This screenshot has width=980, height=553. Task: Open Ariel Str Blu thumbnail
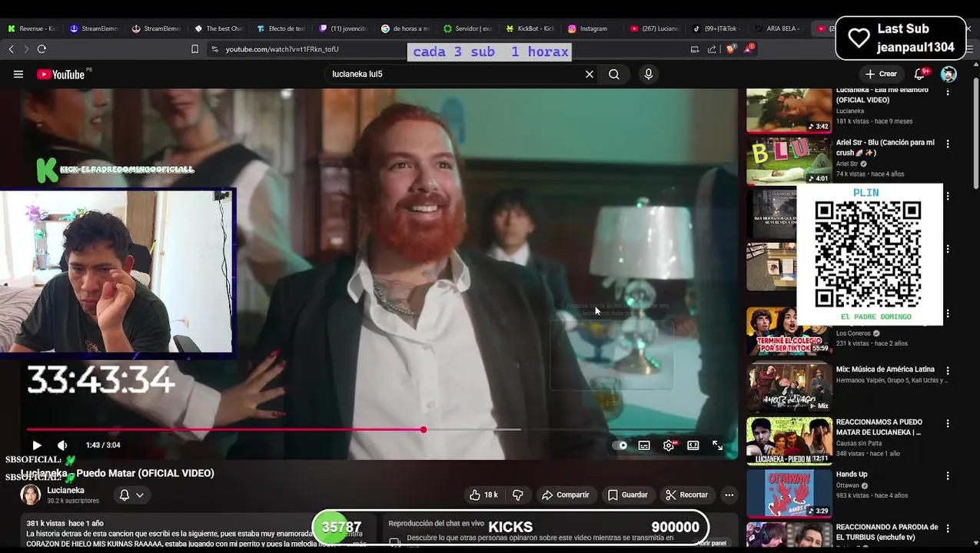coord(789,161)
